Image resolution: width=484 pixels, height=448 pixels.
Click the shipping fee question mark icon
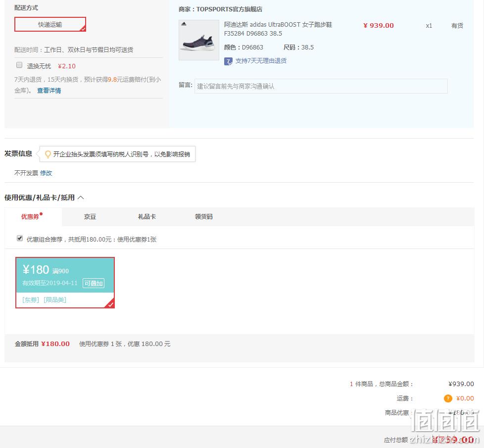tap(448, 398)
